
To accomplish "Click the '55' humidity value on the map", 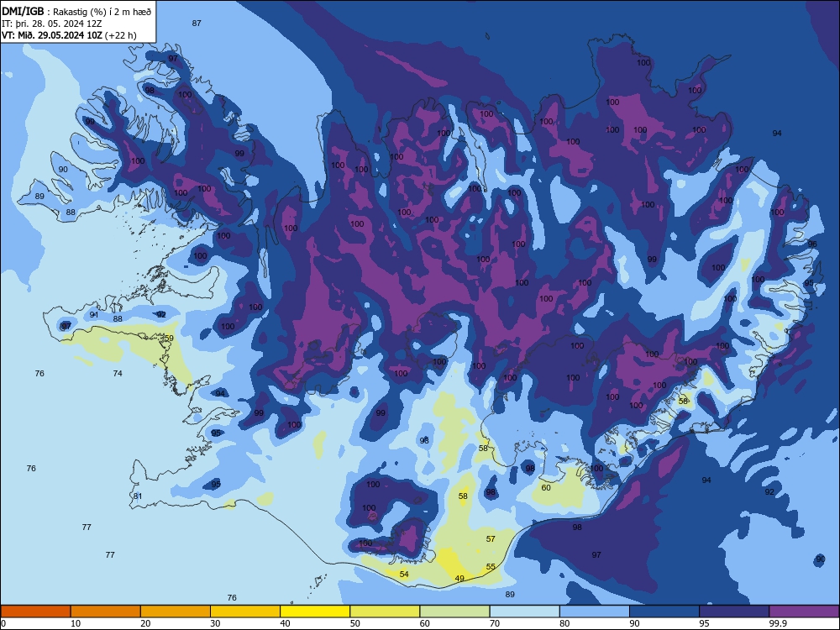I will click(491, 567).
